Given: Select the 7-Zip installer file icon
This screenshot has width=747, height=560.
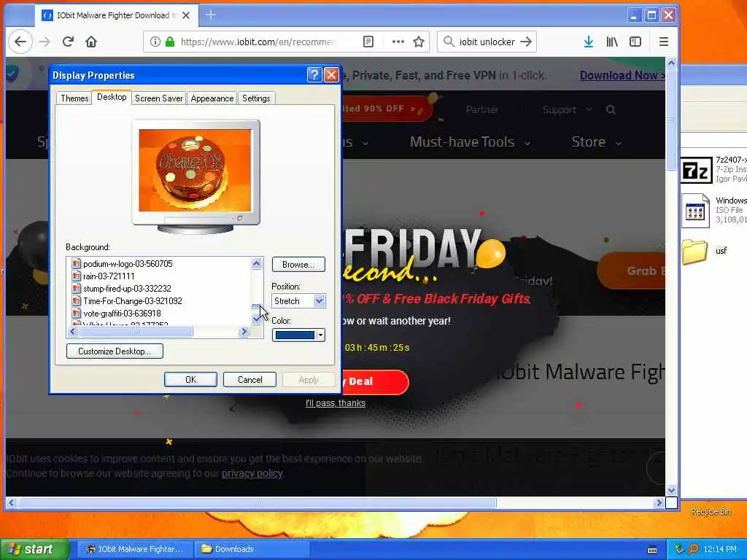Looking at the screenshot, I should tap(695, 171).
